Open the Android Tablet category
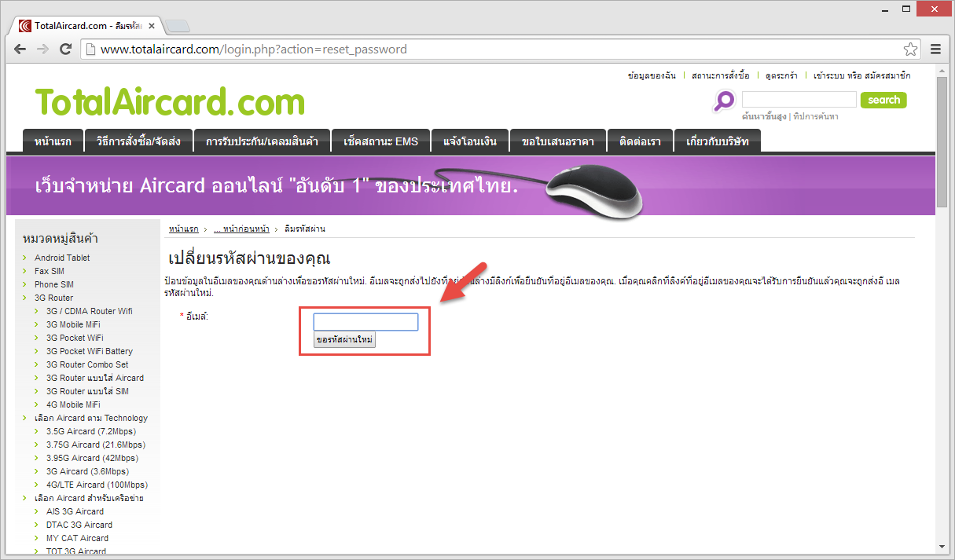The height and width of the screenshot is (560, 955). point(62,258)
